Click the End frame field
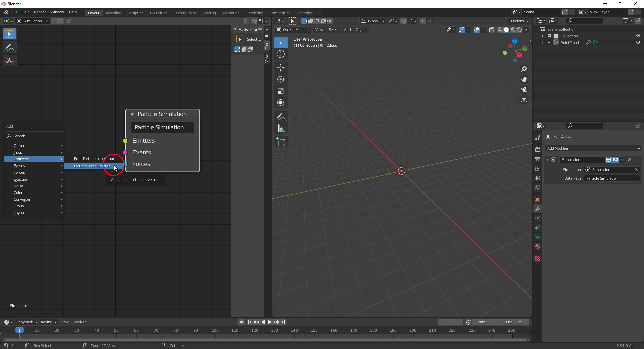Image resolution: width=644 pixels, height=349 pixels. pyautogui.click(x=516, y=322)
